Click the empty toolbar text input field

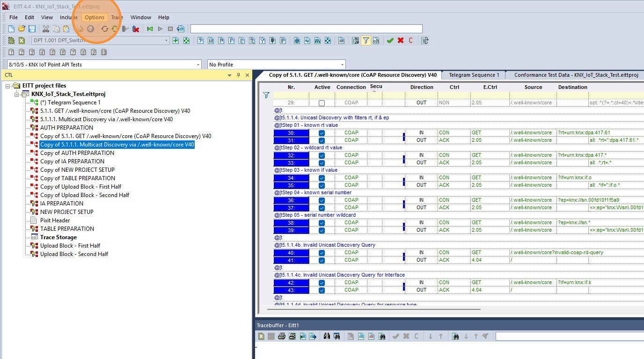click(x=306, y=29)
